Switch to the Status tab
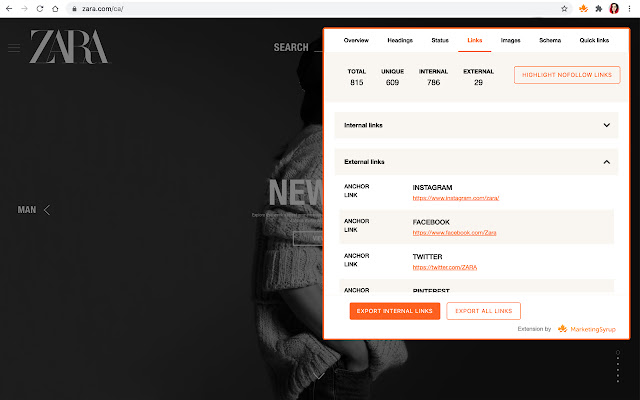This screenshot has height=400, width=640. (x=440, y=40)
